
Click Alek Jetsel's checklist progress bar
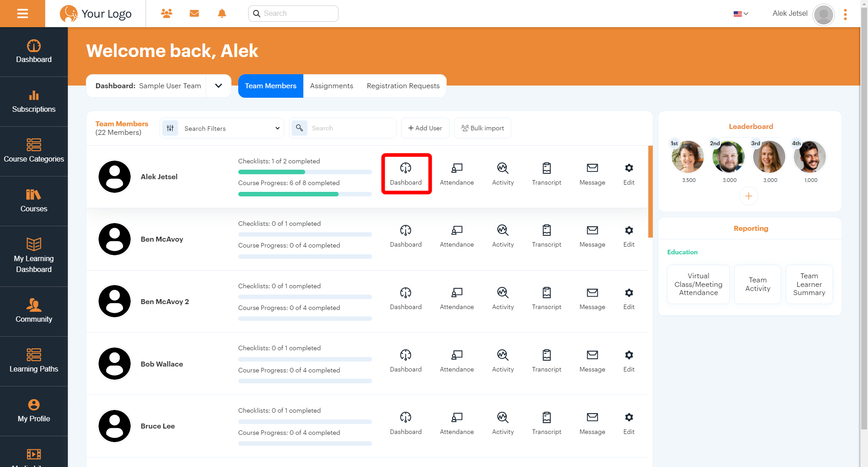[x=305, y=172]
